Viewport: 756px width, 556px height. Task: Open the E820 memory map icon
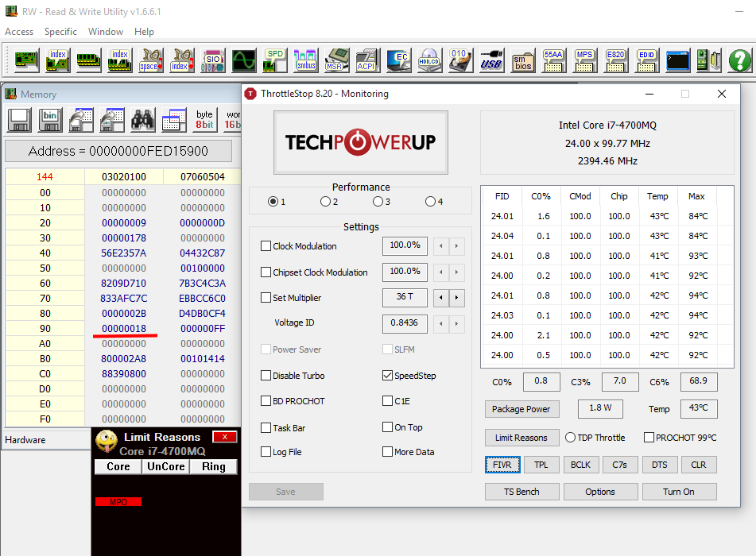tap(615, 60)
